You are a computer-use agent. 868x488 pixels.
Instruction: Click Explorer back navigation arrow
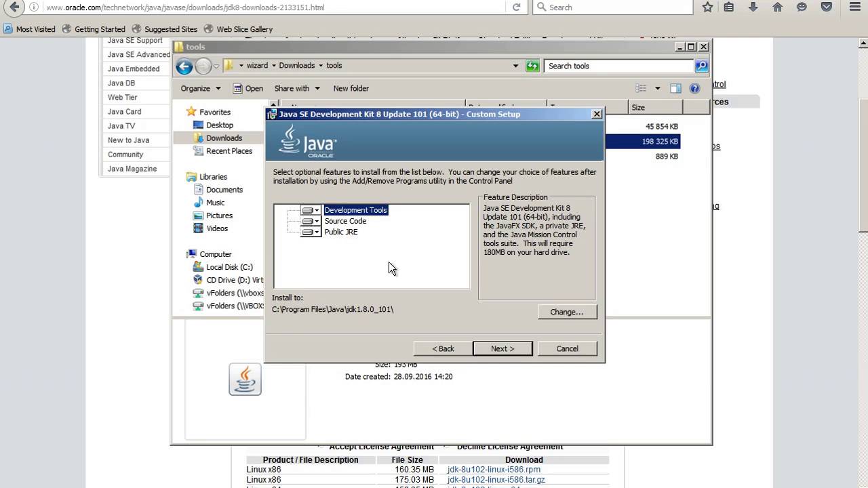(184, 66)
